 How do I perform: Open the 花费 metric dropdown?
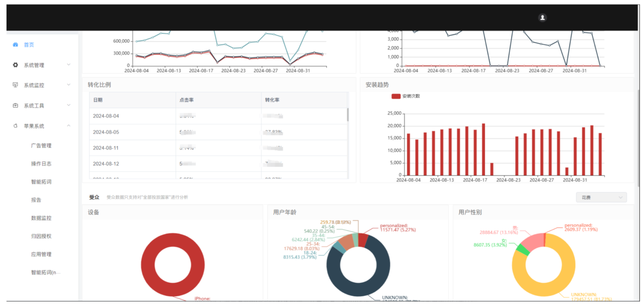click(x=601, y=197)
